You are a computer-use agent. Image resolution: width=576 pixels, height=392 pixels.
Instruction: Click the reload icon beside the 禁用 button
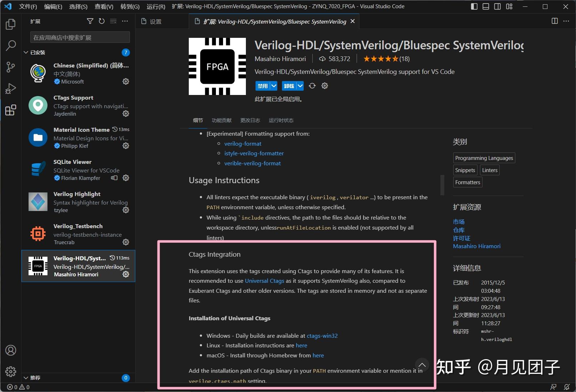coord(312,86)
